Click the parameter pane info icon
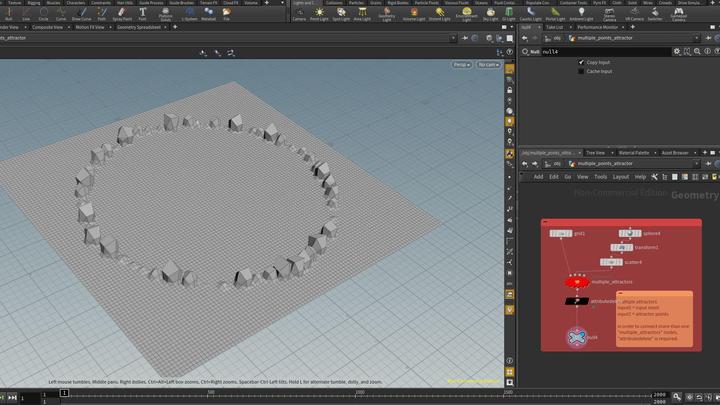Screen dimensions: 720x405 [x=707, y=52]
